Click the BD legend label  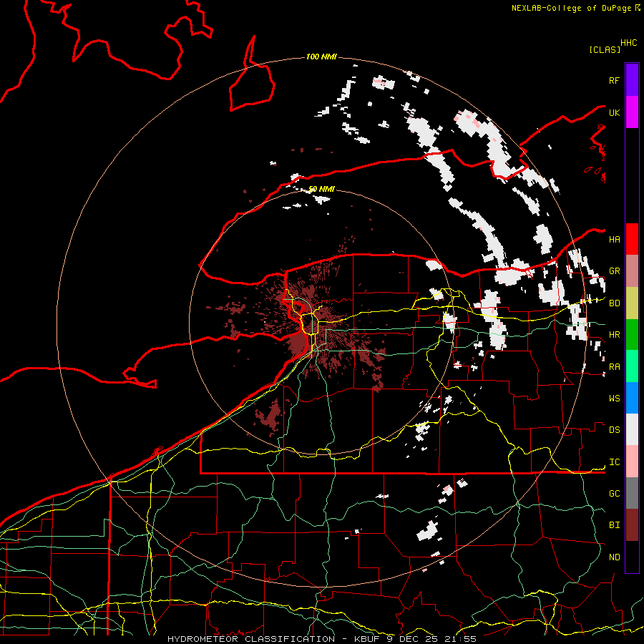point(614,303)
